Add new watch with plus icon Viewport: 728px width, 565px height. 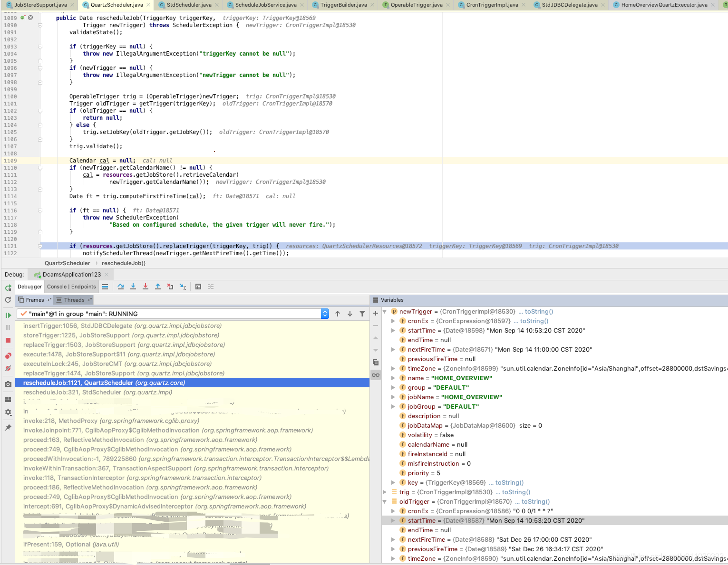(x=376, y=313)
